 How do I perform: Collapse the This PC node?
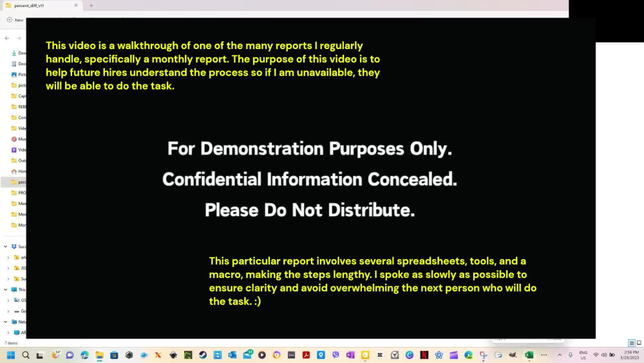pos(5,289)
